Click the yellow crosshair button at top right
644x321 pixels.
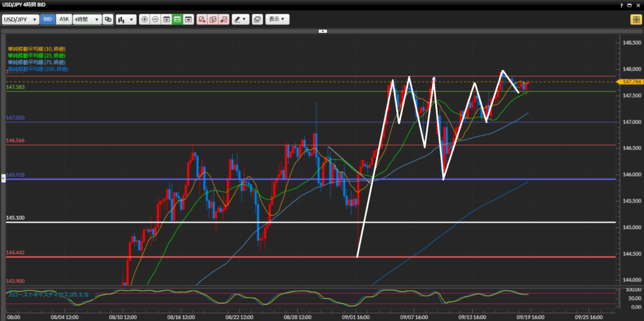click(635, 20)
